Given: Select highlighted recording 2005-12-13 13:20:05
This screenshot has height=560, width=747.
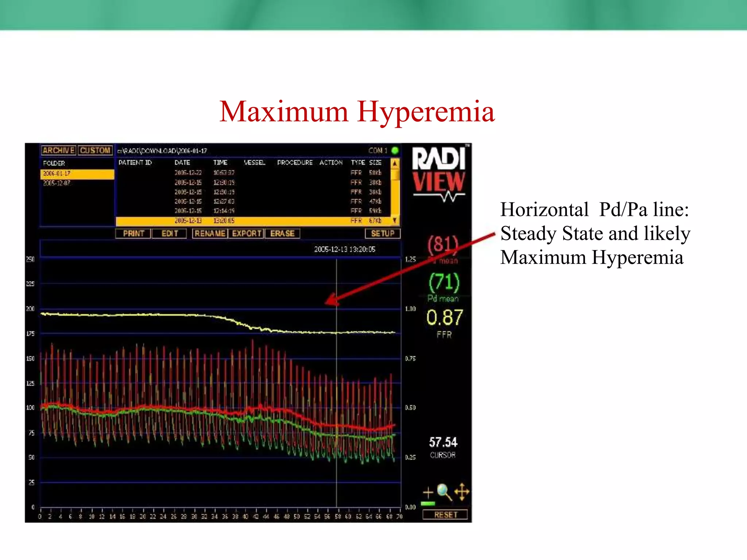Looking at the screenshot, I should [x=253, y=221].
